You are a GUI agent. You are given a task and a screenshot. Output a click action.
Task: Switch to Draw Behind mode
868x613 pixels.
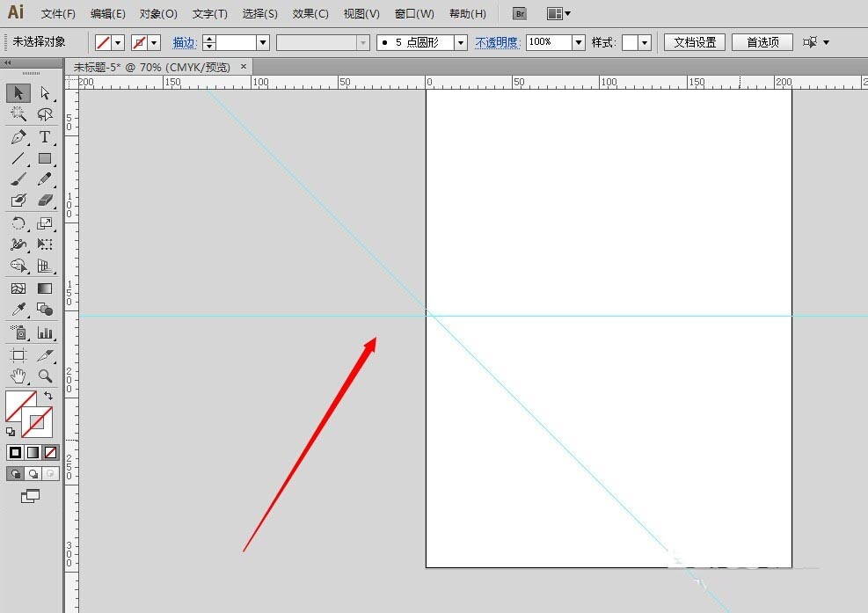click(33, 474)
